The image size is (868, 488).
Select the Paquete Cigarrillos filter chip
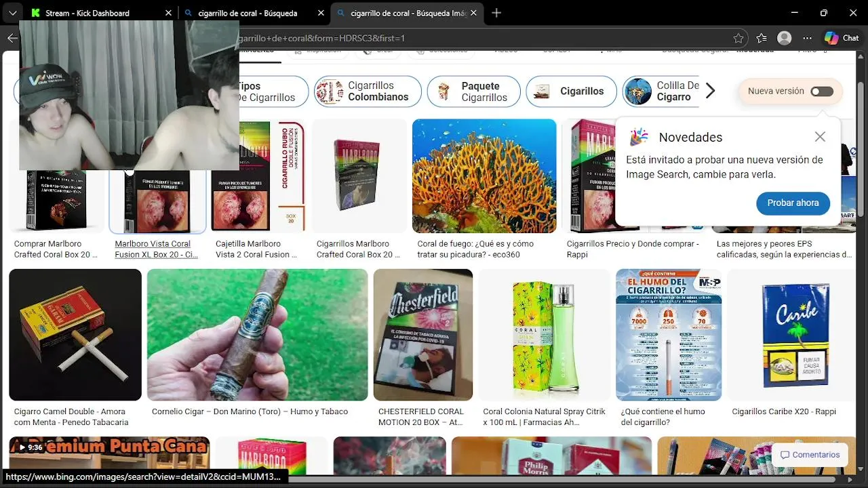pos(474,91)
